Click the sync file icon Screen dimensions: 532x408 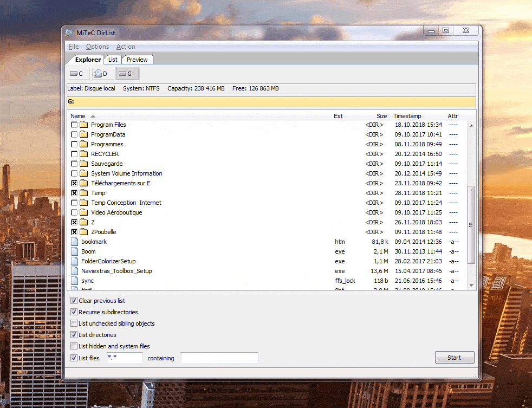[75, 281]
